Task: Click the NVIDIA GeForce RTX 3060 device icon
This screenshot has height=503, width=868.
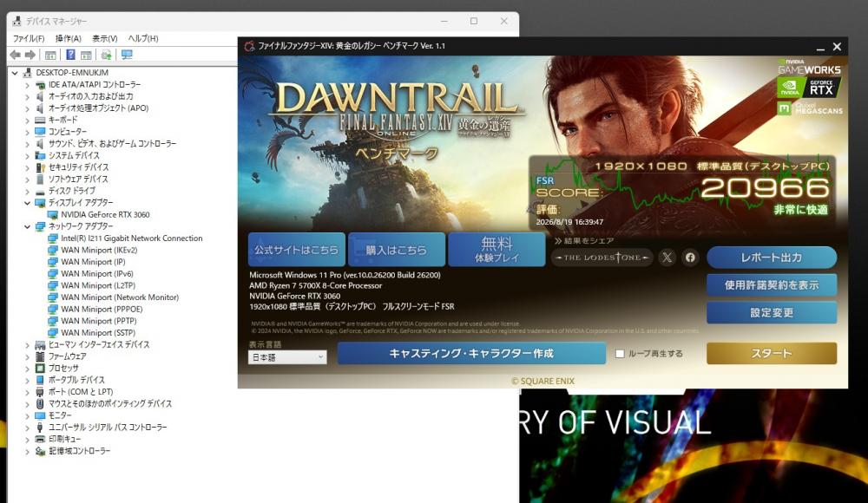Action: tap(53, 215)
